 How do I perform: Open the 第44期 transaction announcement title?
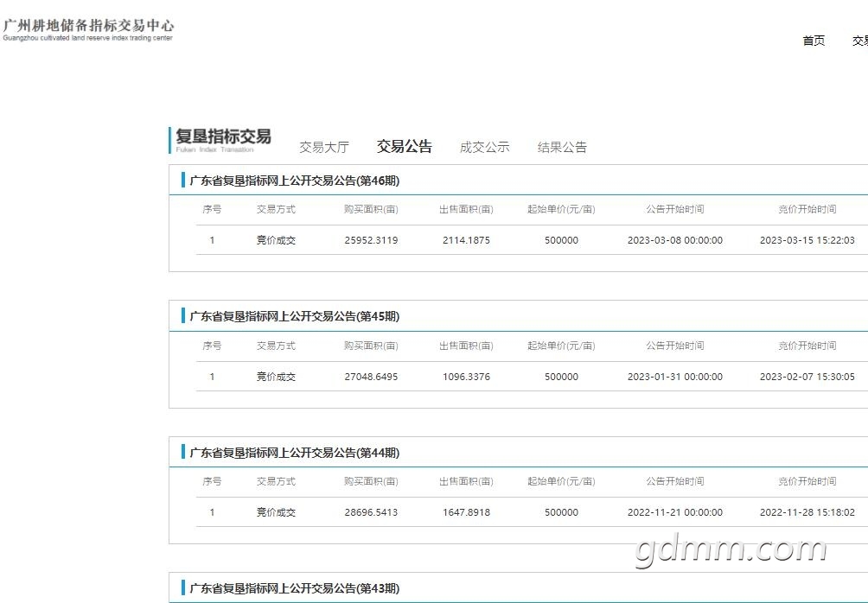click(x=295, y=453)
